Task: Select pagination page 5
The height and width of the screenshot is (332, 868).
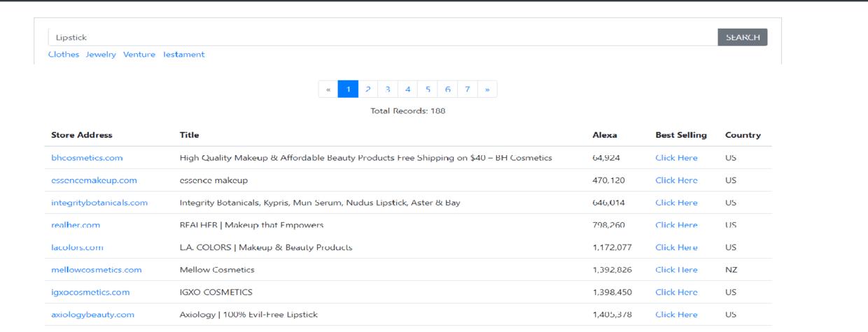Action: [x=428, y=89]
